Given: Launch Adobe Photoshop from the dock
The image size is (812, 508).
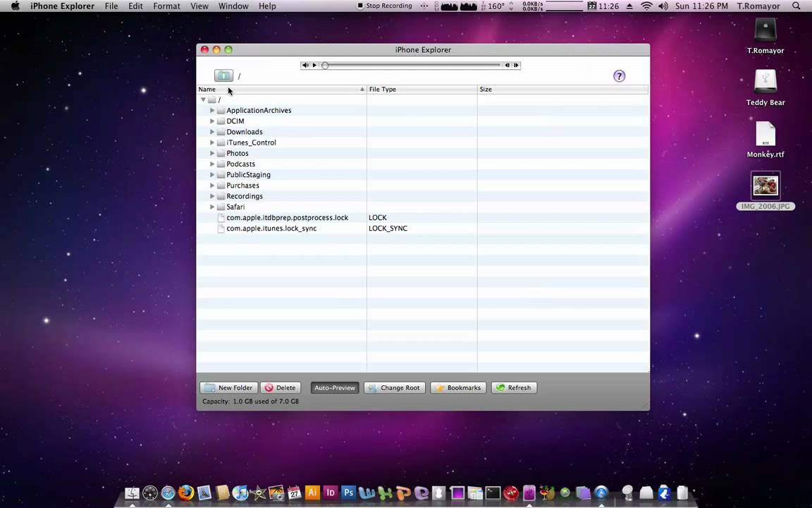Looking at the screenshot, I should 348,492.
